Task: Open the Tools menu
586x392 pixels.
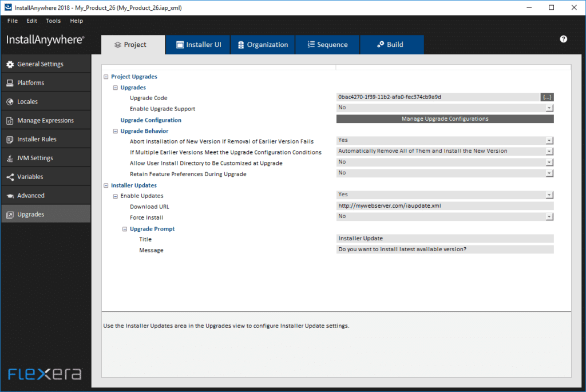Action: (x=53, y=21)
